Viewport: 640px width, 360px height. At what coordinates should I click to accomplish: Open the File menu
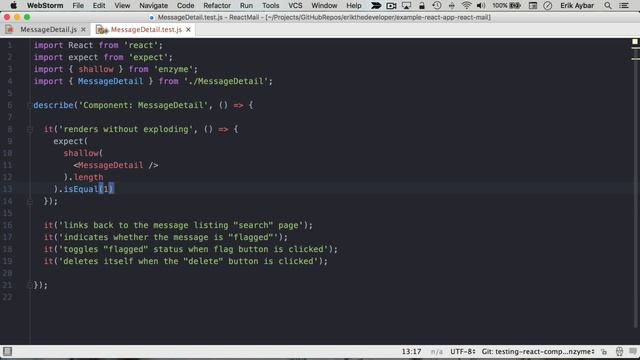(x=78, y=6)
